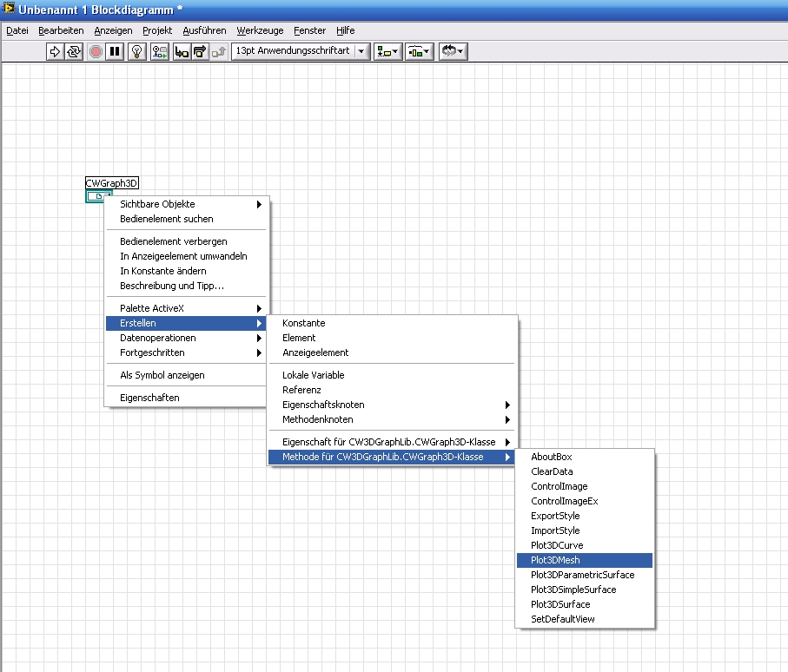Toggle retain wire values icon

pyautogui.click(x=160, y=51)
